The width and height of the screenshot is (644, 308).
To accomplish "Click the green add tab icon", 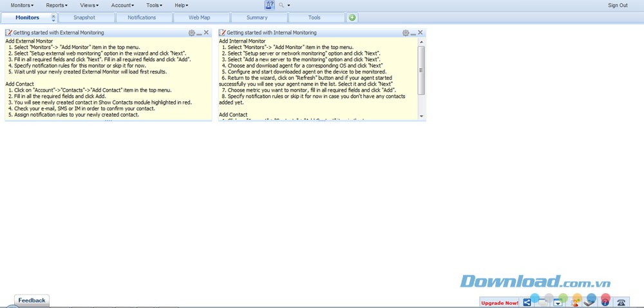I will point(352,17).
